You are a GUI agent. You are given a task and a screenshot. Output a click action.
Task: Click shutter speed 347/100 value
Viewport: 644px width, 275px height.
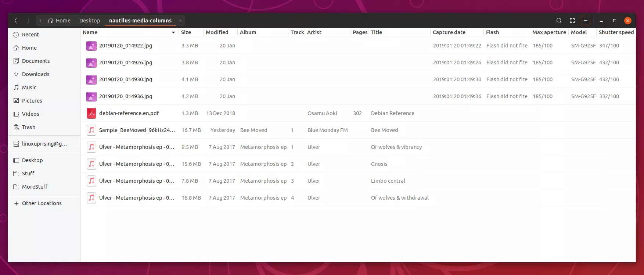point(609,46)
